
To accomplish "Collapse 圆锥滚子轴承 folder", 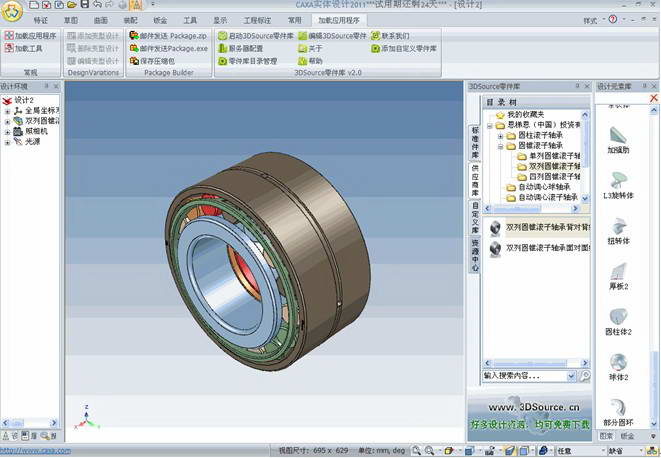I will [x=500, y=146].
